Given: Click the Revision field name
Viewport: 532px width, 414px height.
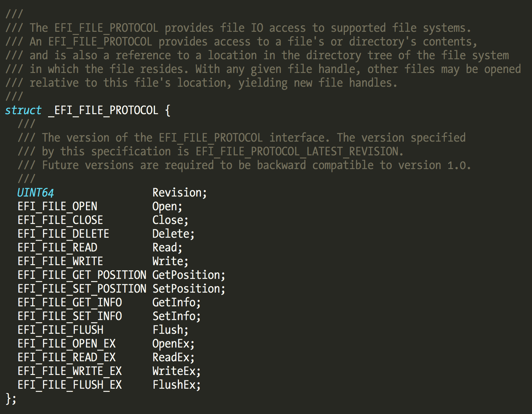Looking at the screenshot, I should pyautogui.click(x=177, y=193).
